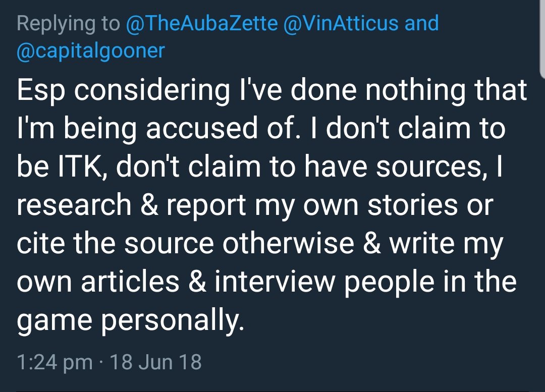
Task: Click the word 'accused' in tweet
Action: [203, 129]
